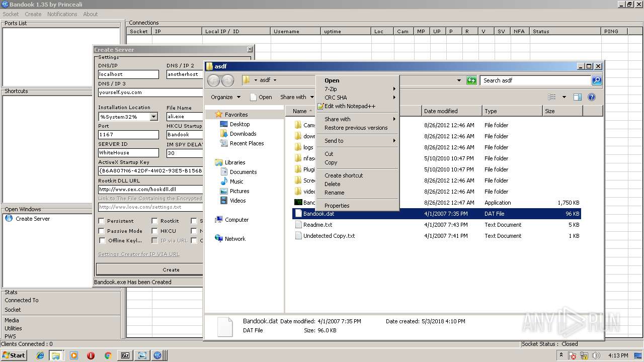This screenshot has width=644, height=362.
Task: Choose Cut in context menu
Action: pyautogui.click(x=357, y=154)
